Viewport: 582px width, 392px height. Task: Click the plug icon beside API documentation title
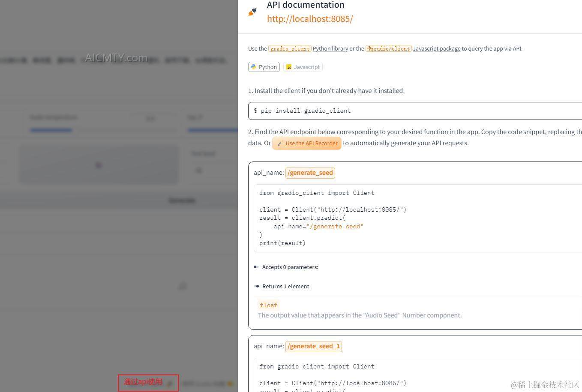[252, 12]
